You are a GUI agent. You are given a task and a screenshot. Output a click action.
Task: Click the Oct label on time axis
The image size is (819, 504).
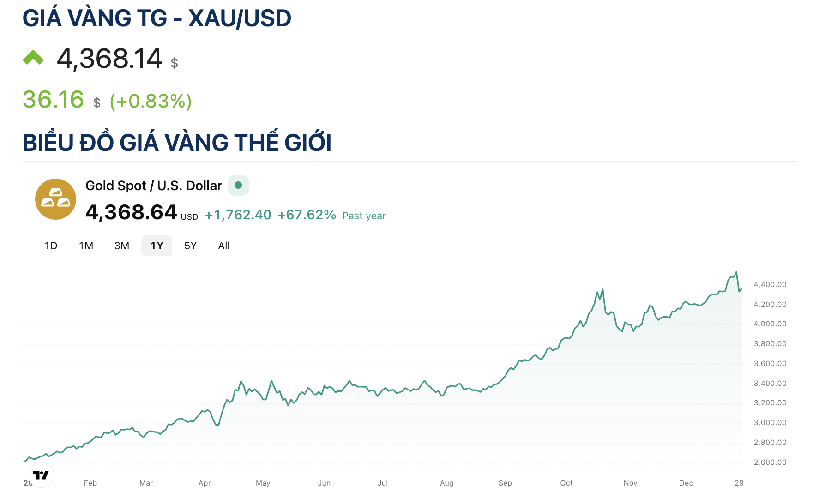tap(566, 483)
